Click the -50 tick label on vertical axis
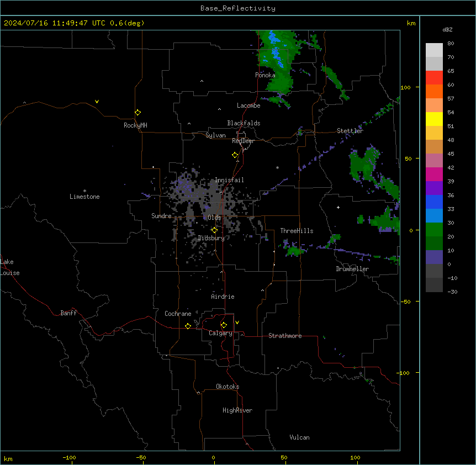Viewport: 476px width, 465px height. (405, 302)
